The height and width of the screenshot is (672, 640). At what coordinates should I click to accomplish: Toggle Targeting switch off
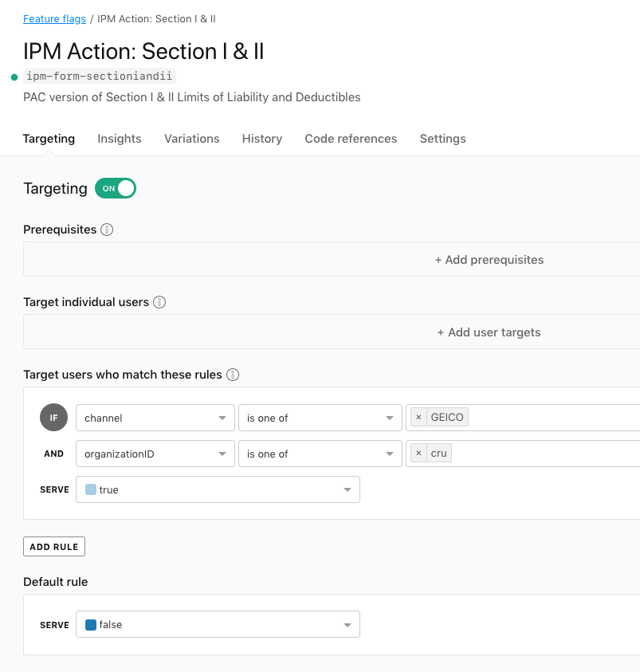(116, 188)
